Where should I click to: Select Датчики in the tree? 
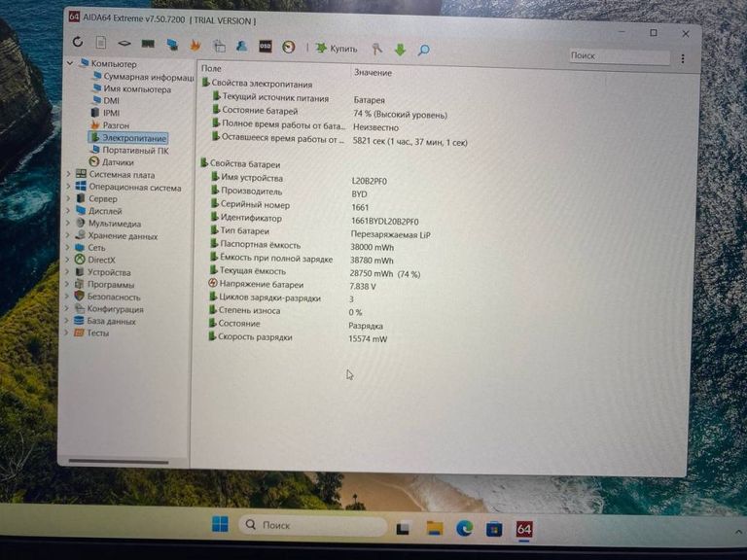(118, 162)
